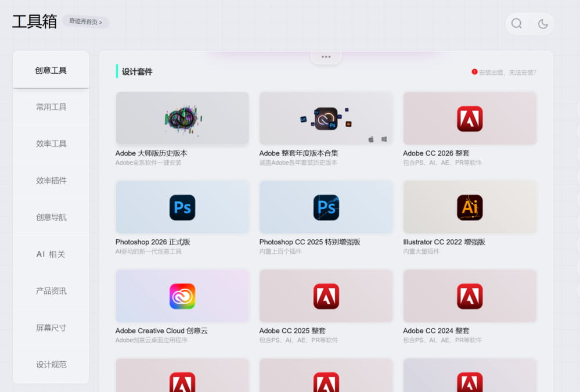Click the Adobe全系软件一键安装 subtitle
The height and width of the screenshot is (392, 580).
[x=148, y=163]
